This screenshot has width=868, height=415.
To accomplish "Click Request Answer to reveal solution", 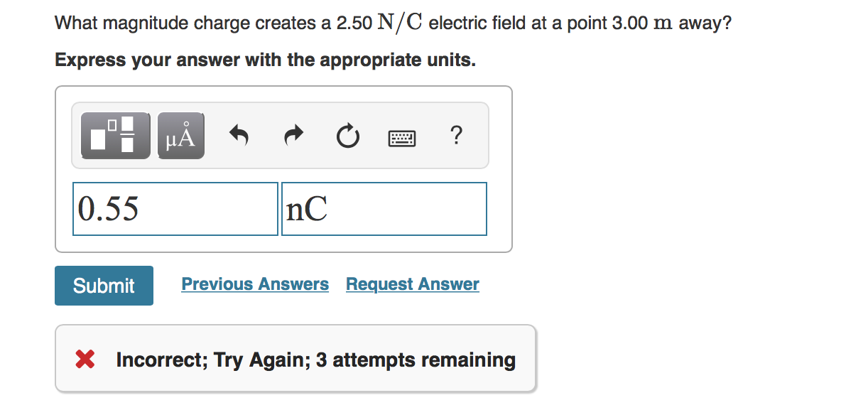I will pos(412,284).
